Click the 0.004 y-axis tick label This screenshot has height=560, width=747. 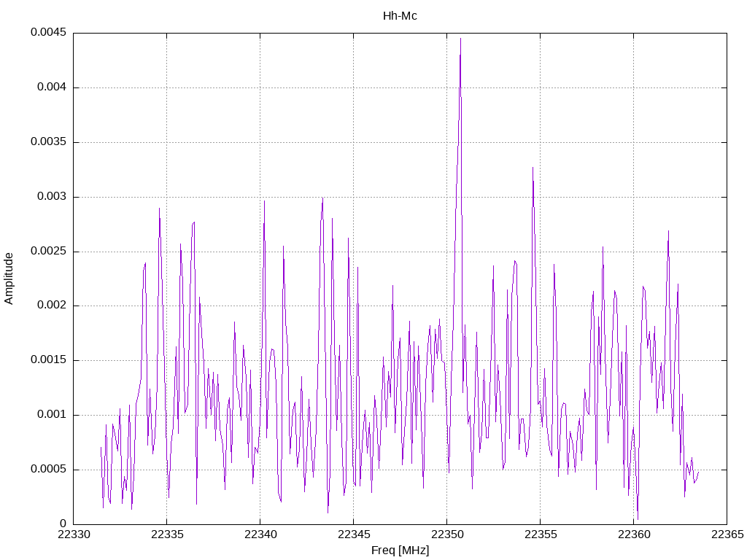coord(51,87)
